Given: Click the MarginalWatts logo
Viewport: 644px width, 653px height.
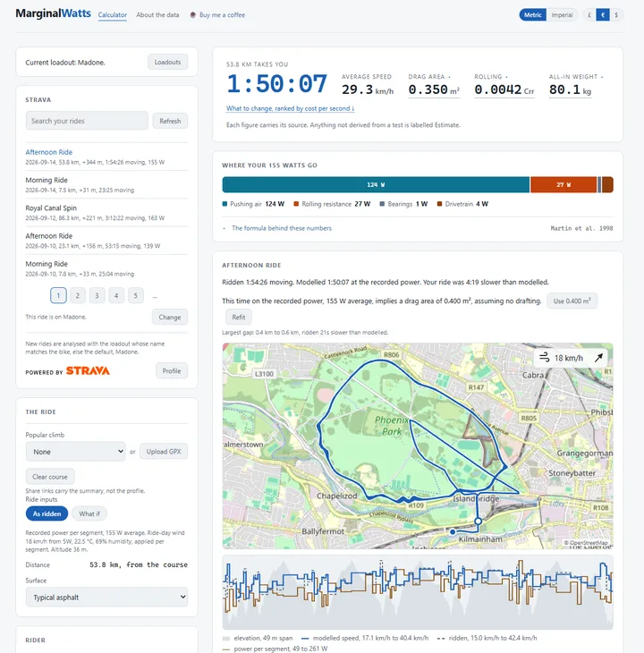Looking at the screenshot, I should coord(53,13).
